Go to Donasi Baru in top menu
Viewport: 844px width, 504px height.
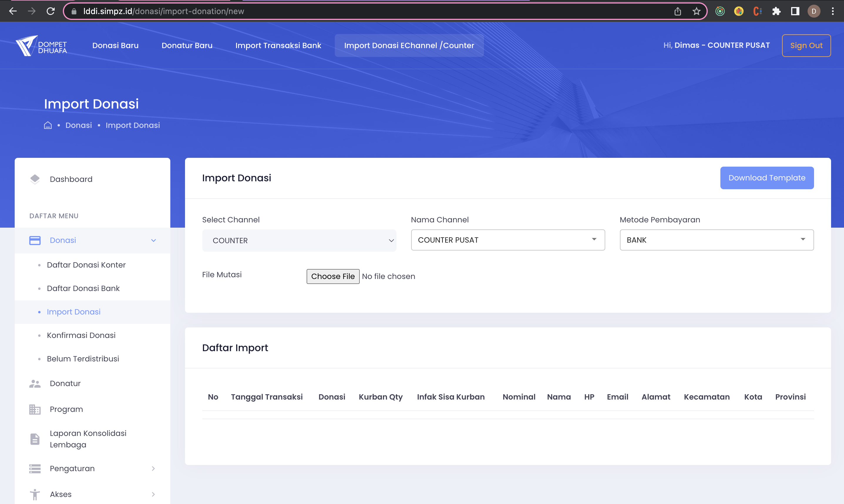[115, 45]
